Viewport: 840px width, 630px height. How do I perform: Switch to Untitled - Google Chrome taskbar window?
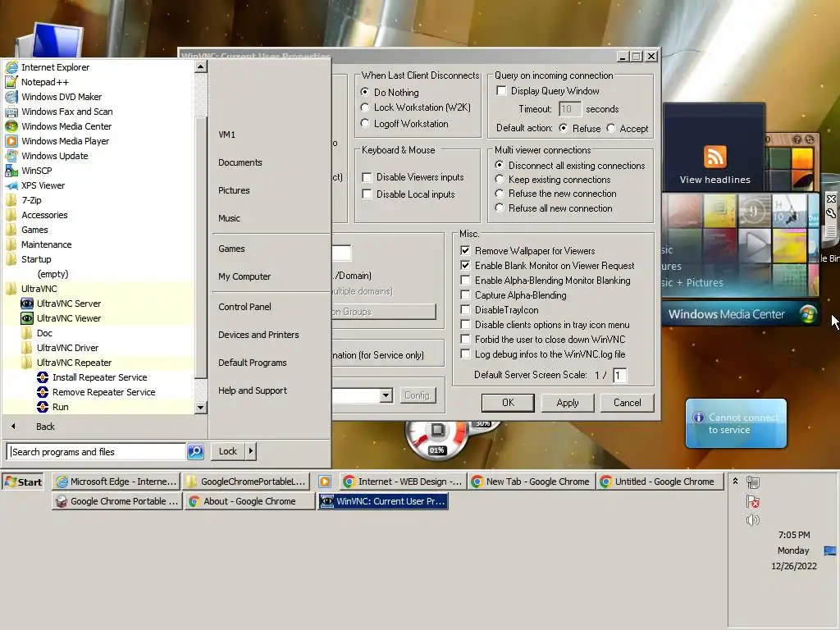click(660, 482)
